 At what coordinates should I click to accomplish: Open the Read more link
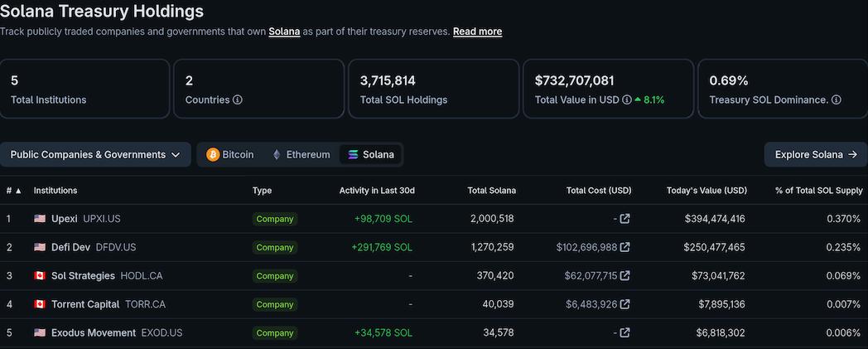tap(477, 32)
